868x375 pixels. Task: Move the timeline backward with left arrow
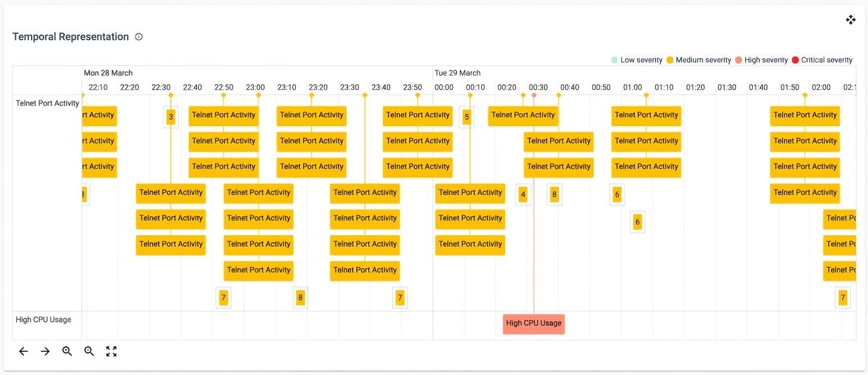pos(24,351)
